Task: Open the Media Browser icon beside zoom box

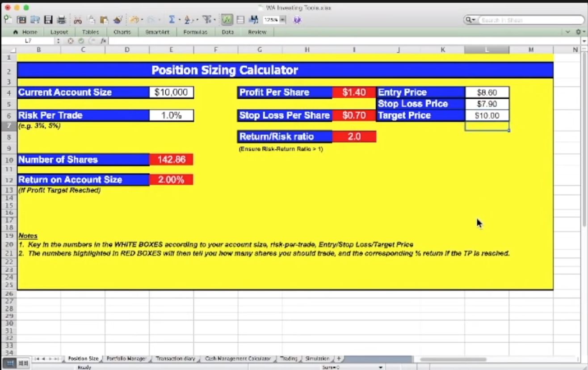Action: click(x=254, y=20)
